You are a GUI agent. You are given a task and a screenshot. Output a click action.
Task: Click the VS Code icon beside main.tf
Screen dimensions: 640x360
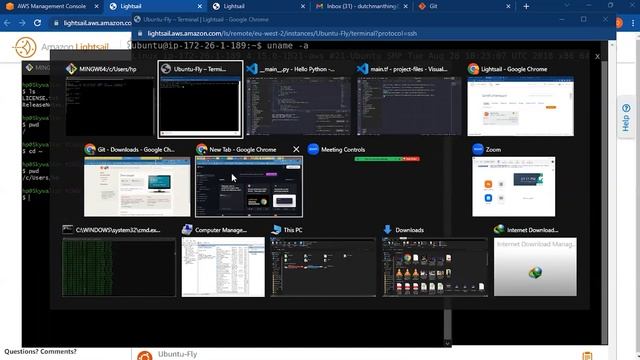(362, 69)
